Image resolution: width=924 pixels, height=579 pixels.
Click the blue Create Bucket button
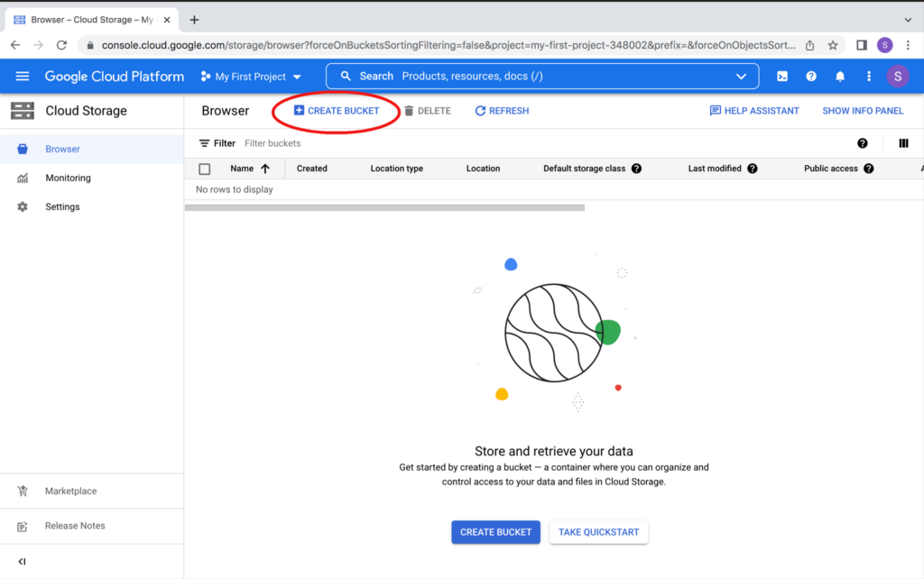click(x=495, y=532)
